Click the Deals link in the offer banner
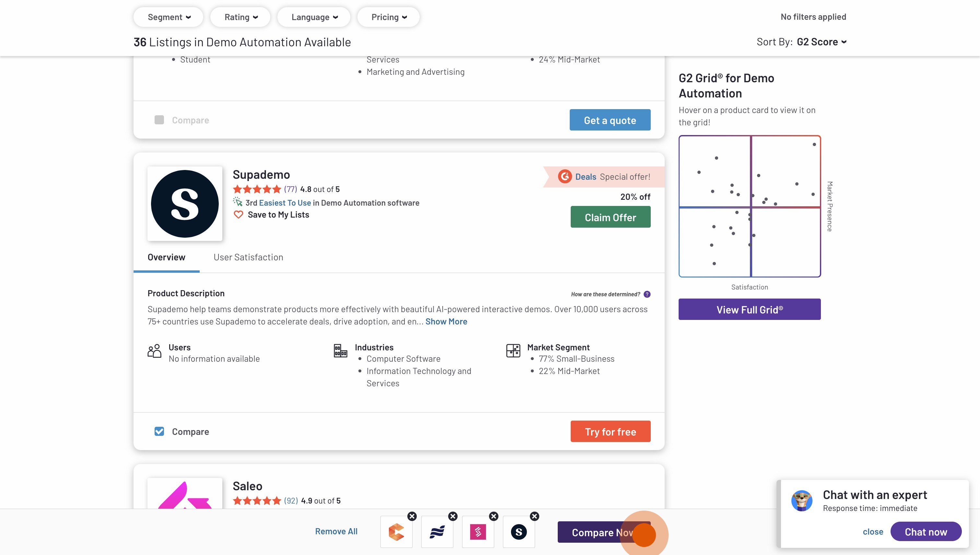Screen dimensions: 980x555 586,176
